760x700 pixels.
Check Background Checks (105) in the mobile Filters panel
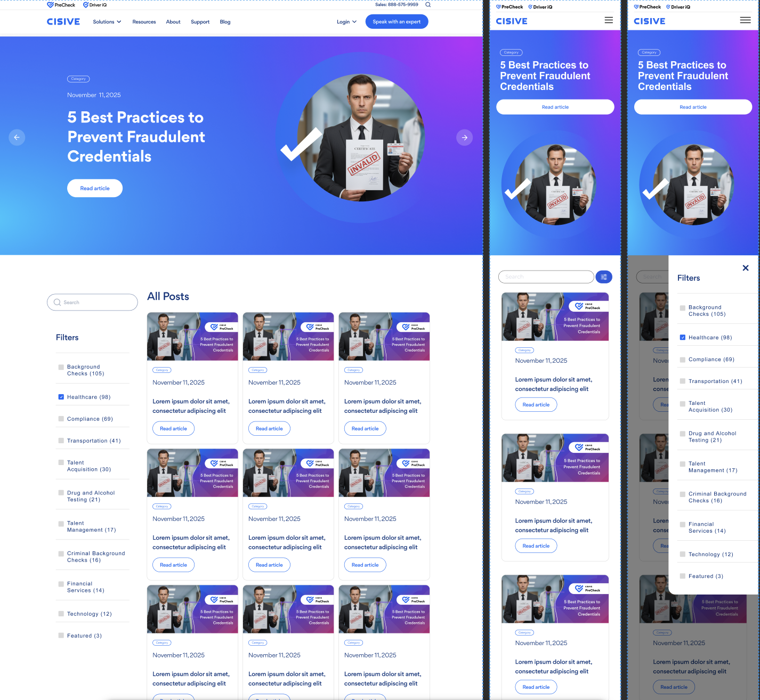coord(683,308)
